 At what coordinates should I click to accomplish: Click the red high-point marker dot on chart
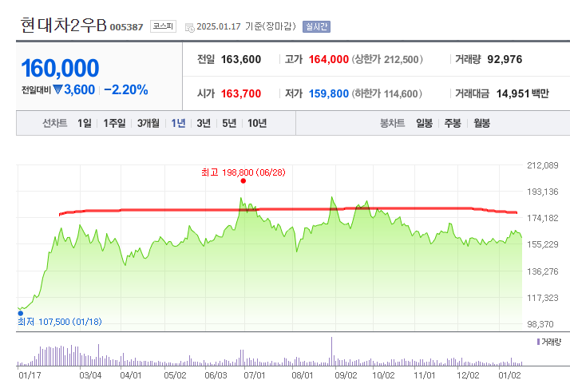pyautogui.click(x=243, y=180)
